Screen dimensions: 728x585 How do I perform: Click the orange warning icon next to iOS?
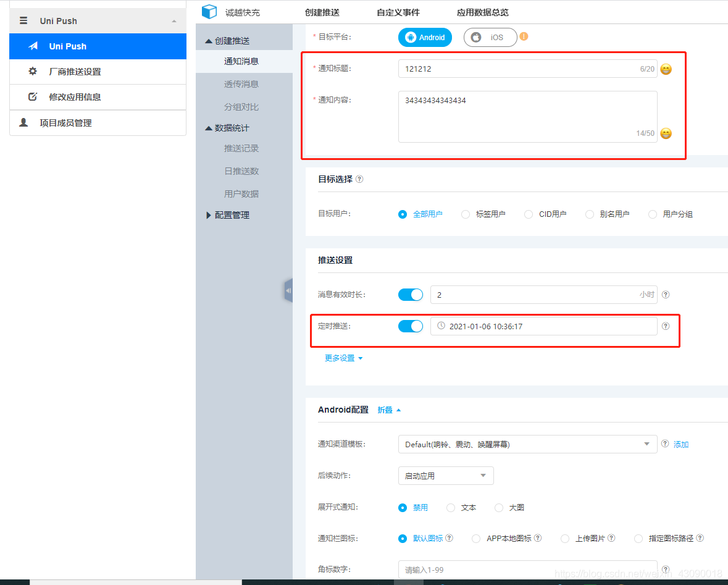coord(524,36)
